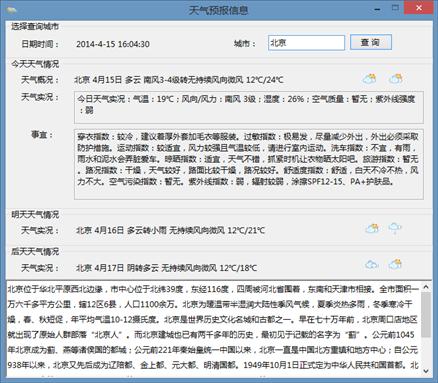Click the 后天天气情况 group header
The height and width of the screenshot is (383, 438).
coord(35,251)
